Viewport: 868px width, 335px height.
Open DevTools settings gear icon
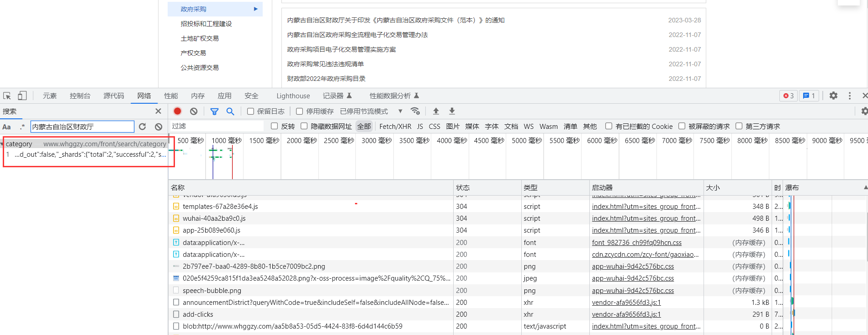(x=833, y=96)
